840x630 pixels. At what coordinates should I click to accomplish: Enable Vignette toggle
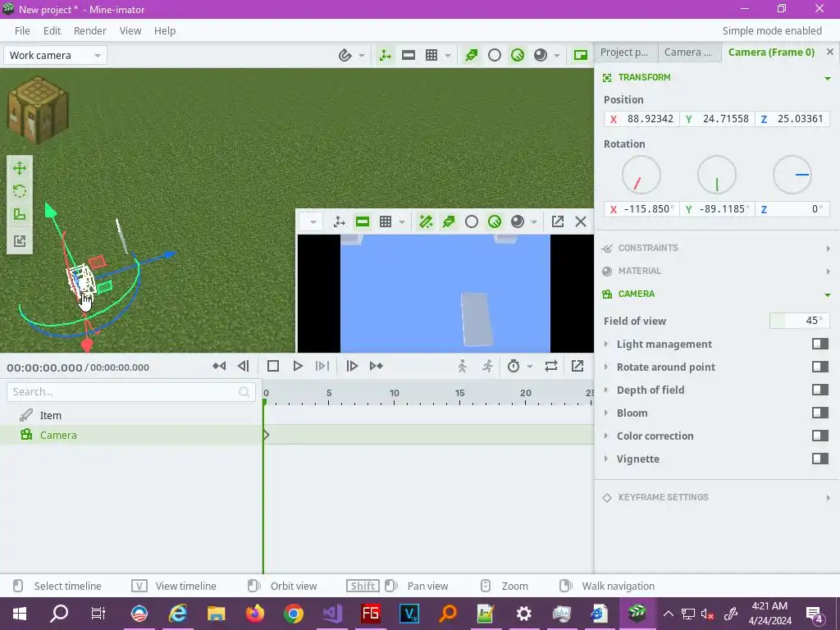820,459
